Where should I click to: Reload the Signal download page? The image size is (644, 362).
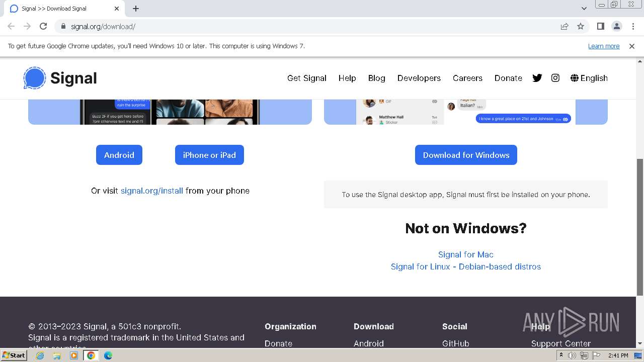click(43, 26)
